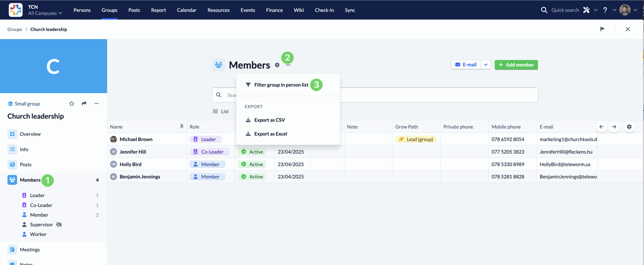Screen dimensions: 644x265
Task: Click the share arrow icon for group
Action: point(84,104)
